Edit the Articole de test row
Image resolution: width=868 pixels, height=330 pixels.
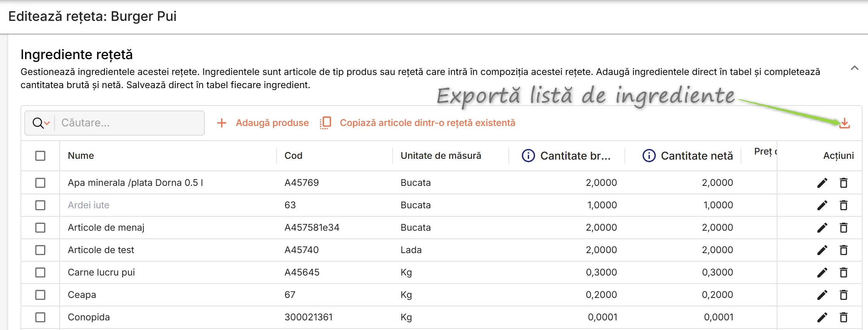[x=822, y=250]
